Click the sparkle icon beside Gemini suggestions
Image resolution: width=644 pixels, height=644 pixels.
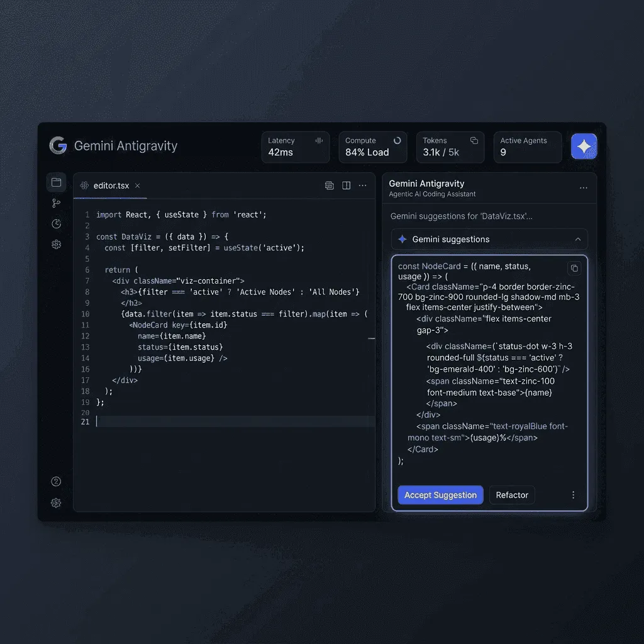[x=402, y=239]
